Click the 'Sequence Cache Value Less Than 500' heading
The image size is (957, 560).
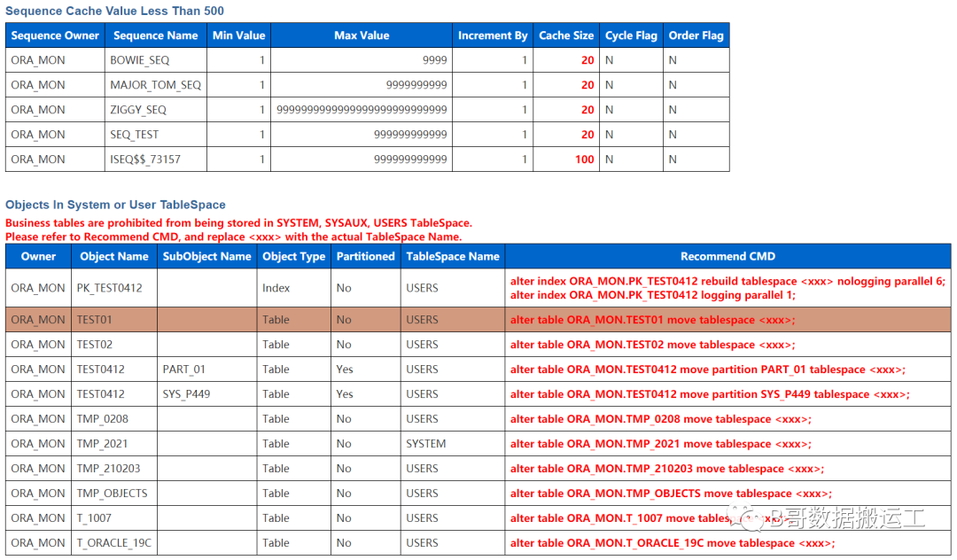(114, 11)
